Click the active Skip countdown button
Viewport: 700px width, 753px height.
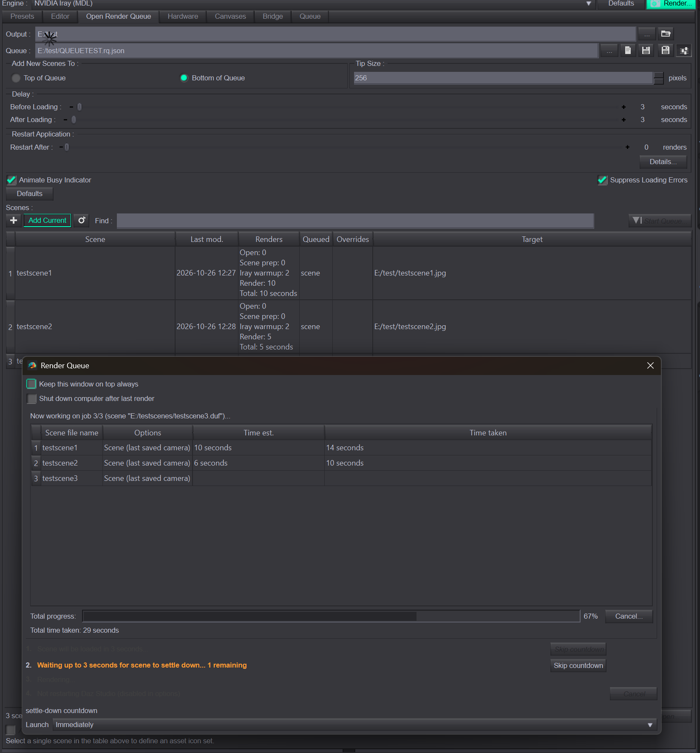pyautogui.click(x=578, y=665)
